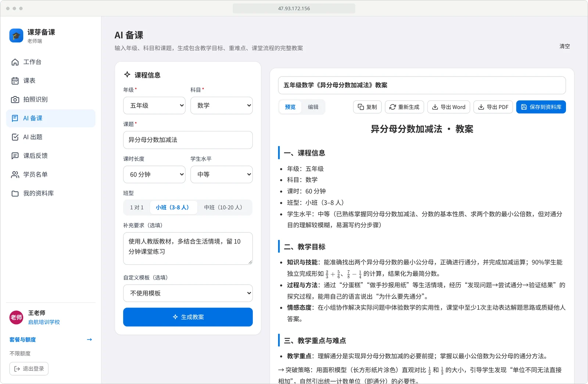Open 课后反馈 message icon in sidebar

click(x=15, y=156)
